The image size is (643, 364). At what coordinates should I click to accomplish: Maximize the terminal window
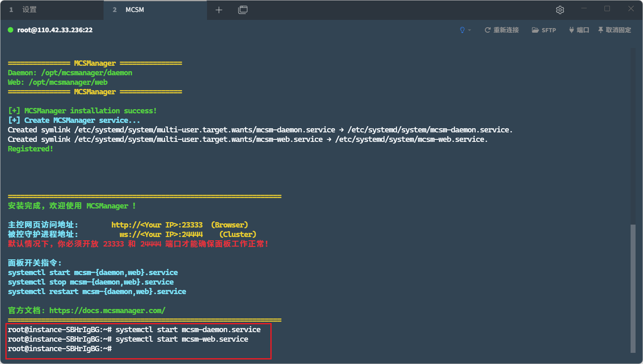click(607, 9)
